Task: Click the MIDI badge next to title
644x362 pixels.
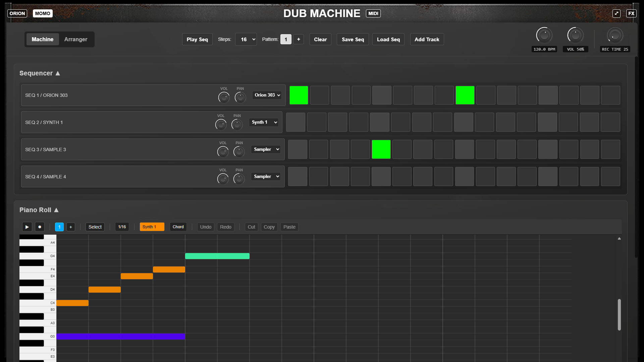Action: click(373, 13)
